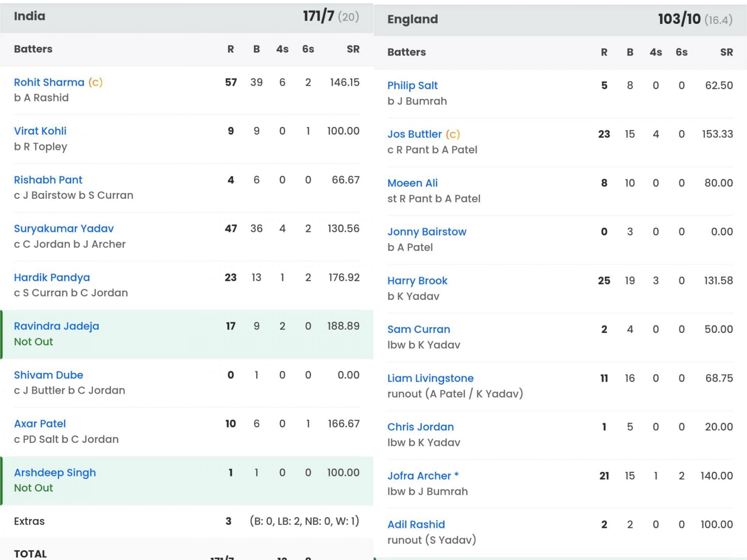Open Virat Kohli's player link
Viewport: 747px width, 560px height.
pyautogui.click(x=40, y=131)
